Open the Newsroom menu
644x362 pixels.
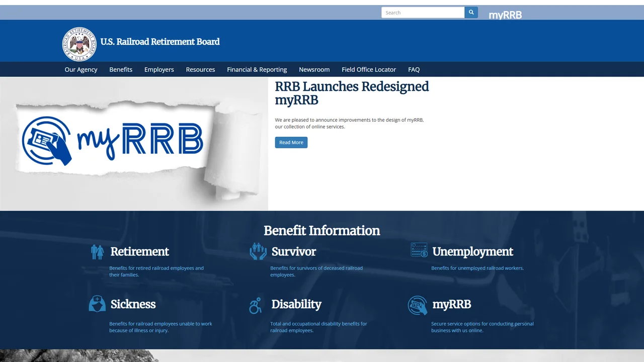pyautogui.click(x=314, y=69)
